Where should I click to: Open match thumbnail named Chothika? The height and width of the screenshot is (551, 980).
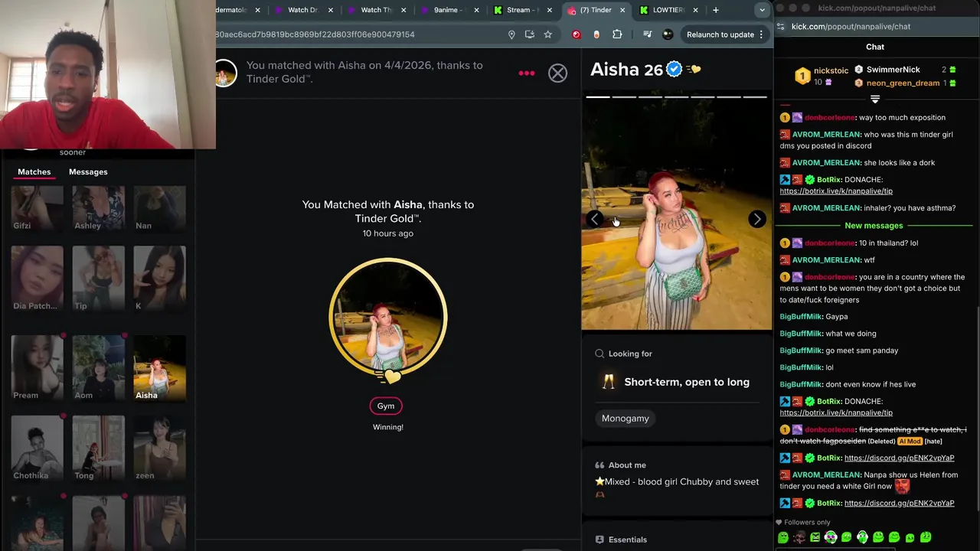[37, 448]
